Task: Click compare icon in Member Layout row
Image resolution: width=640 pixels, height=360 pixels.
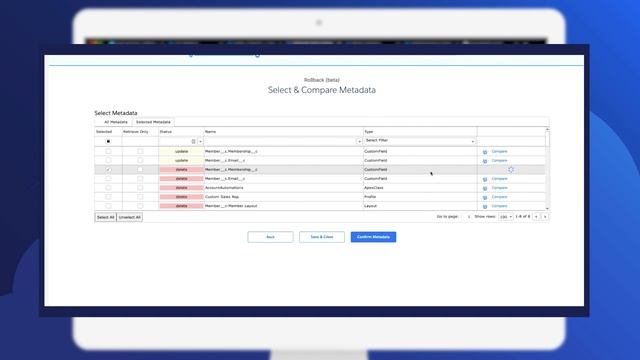Action: coord(485,207)
